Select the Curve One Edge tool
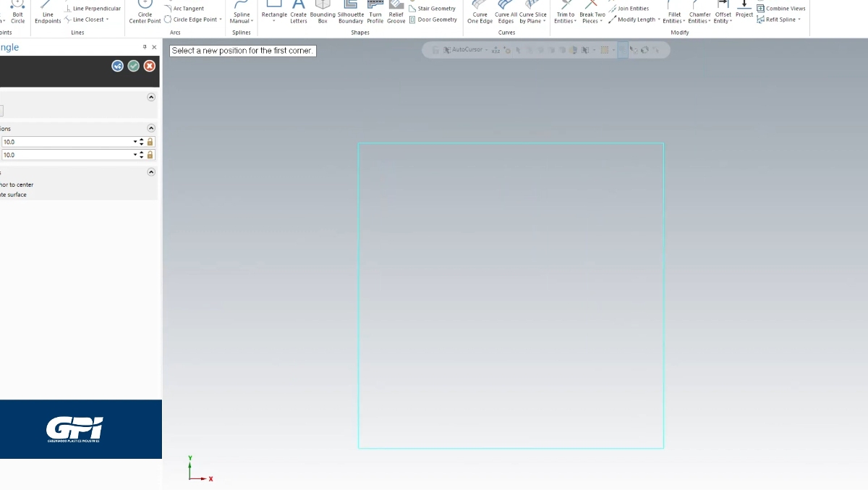Viewport: 868px width, 490px height. tap(480, 14)
